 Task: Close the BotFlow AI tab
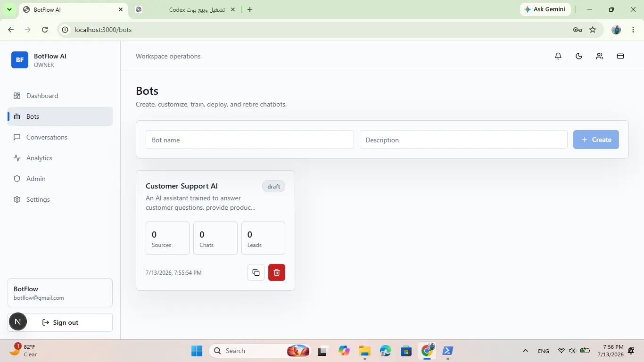[x=121, y=9]
